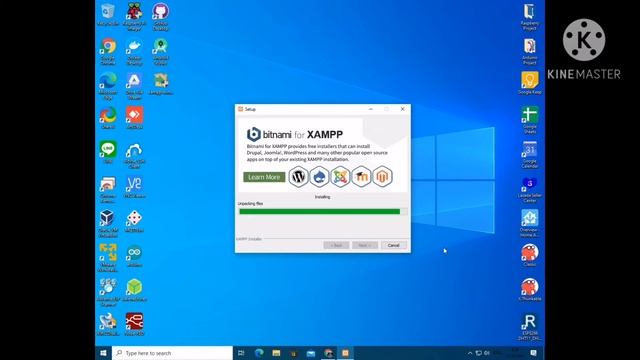Launch the green LINE app shortcut
Viewport: 640px width, 360px height.
108,149
